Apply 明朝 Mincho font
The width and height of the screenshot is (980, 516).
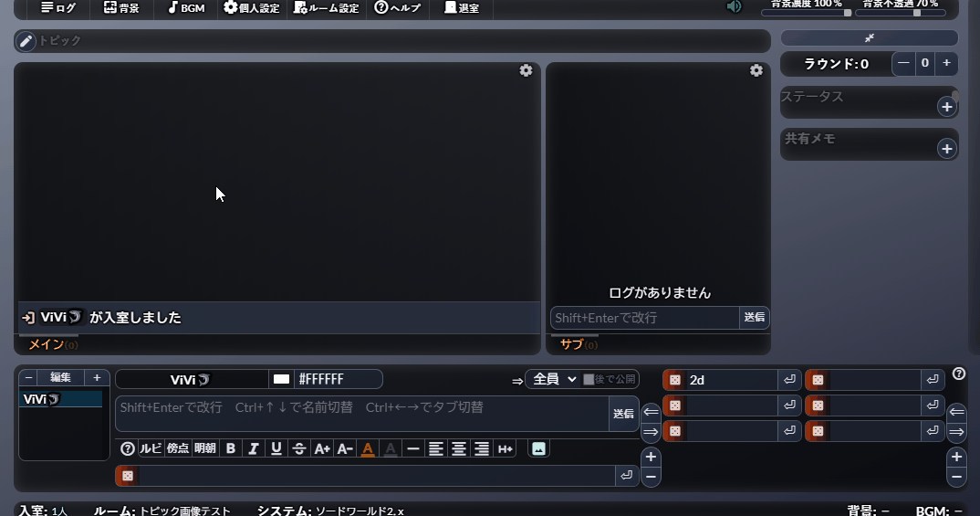pos(205,449)
